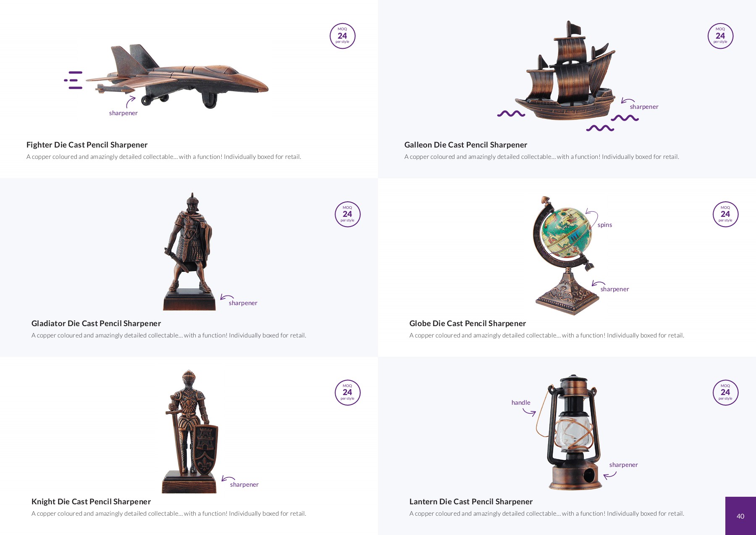Select the knight with shield image

(190, 431)
